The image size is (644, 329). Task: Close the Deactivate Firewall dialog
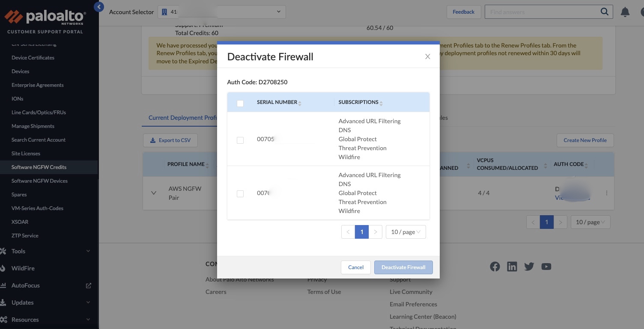click(x=427, y=56)
